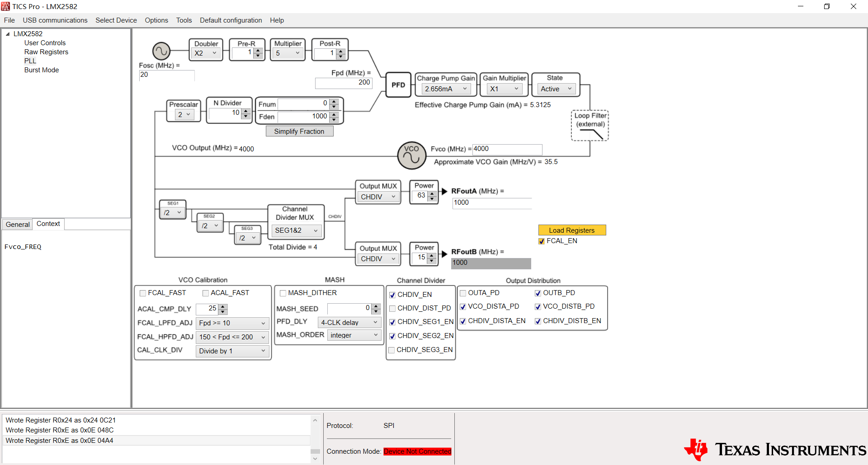Decrease the Pre-R value
Image resolution: width=868 pixels, height=465 pixels.
tap(258, 56)
